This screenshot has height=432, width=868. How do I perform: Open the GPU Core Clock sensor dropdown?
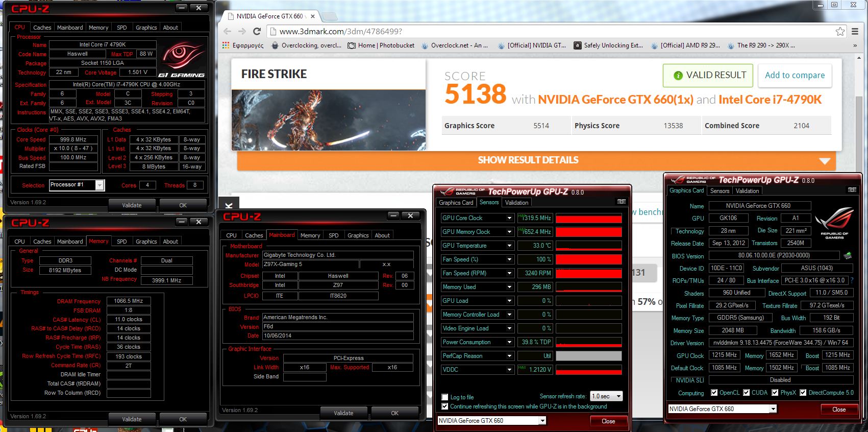pyautogui.click(x=509, y=218)
